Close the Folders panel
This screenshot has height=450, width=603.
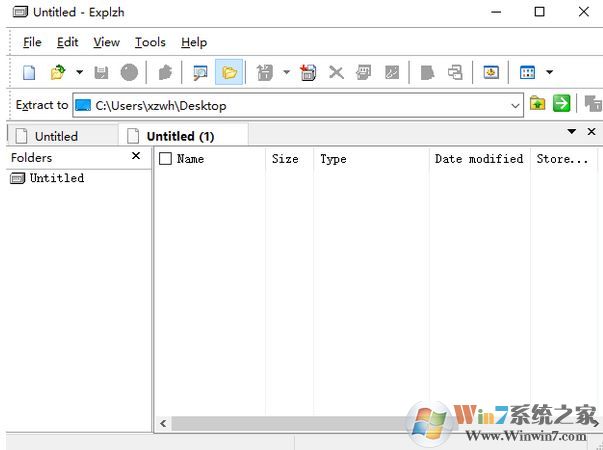click(x=136, y=157)
